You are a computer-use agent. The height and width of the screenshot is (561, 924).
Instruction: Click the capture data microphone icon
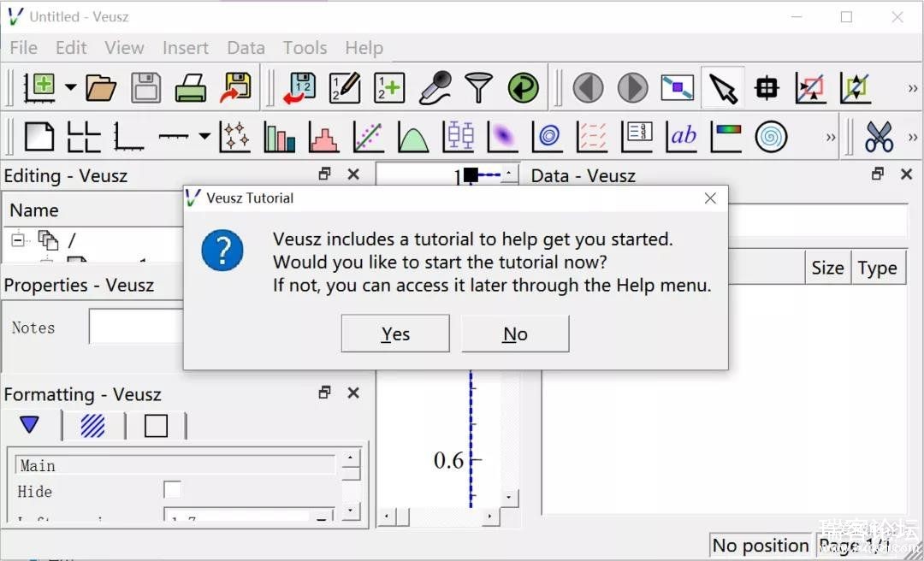point(435,88)
